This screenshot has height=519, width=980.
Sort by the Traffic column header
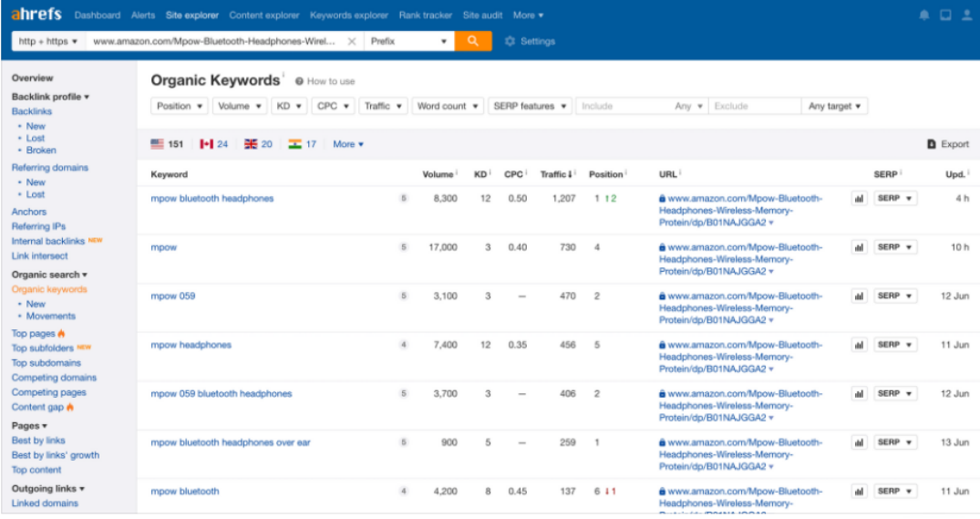[557, 174]
